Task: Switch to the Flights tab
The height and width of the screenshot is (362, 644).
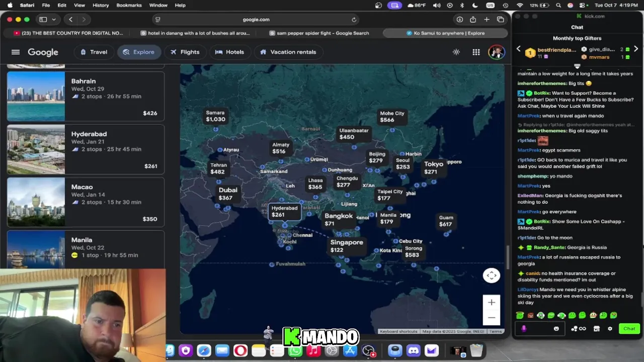Action: (x=185, y=52)
